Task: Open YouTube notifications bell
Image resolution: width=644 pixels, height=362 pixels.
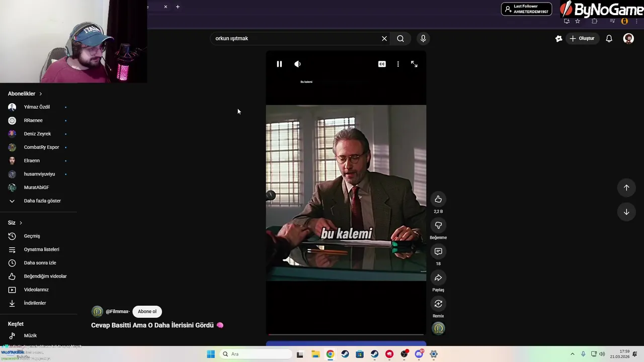Action: tap(609, 38)
